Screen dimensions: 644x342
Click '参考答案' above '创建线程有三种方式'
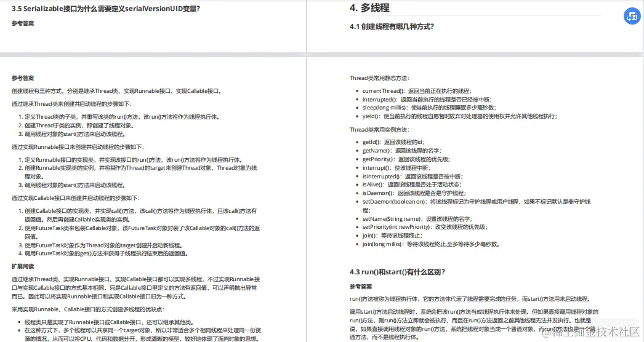click(x=23, y=78)
